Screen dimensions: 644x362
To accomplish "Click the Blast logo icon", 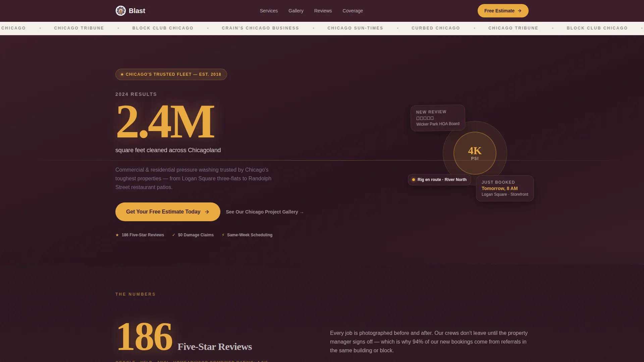I will coord(121,11).
